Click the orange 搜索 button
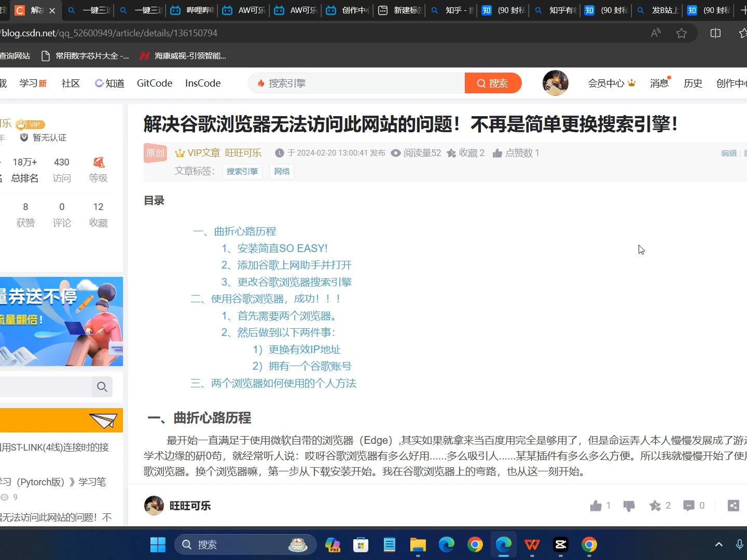Screen dimensions: 747x560 click(x=493, y=83)
